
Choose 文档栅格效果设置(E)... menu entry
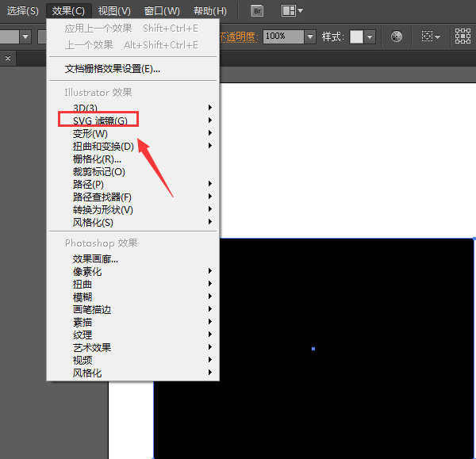[x=133, y=68]
